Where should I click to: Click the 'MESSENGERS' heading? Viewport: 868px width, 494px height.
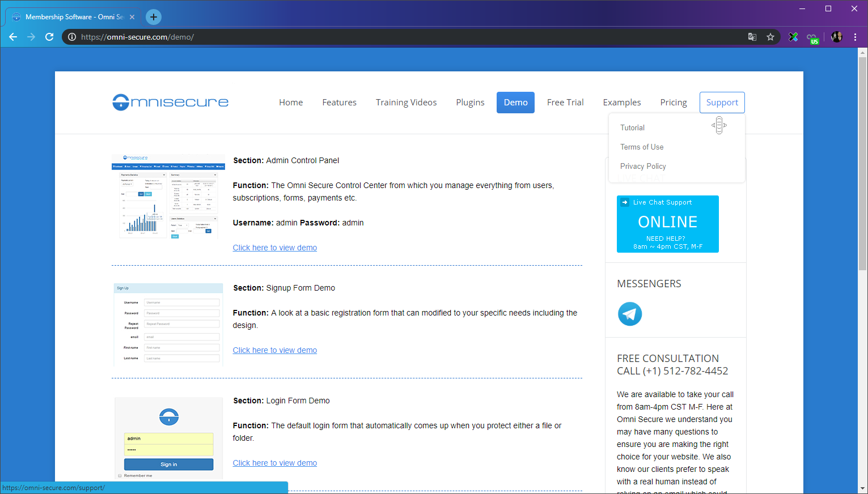(x=649, y=284)
